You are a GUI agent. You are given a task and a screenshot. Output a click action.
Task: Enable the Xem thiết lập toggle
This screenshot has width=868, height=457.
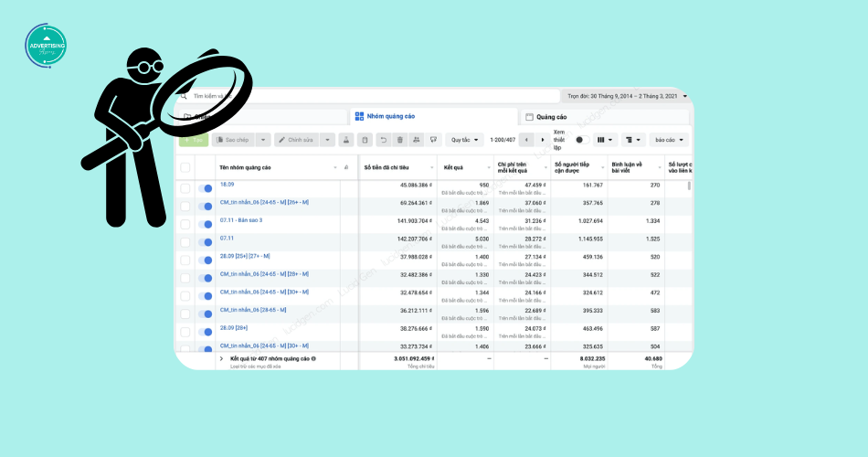(578, 140)
